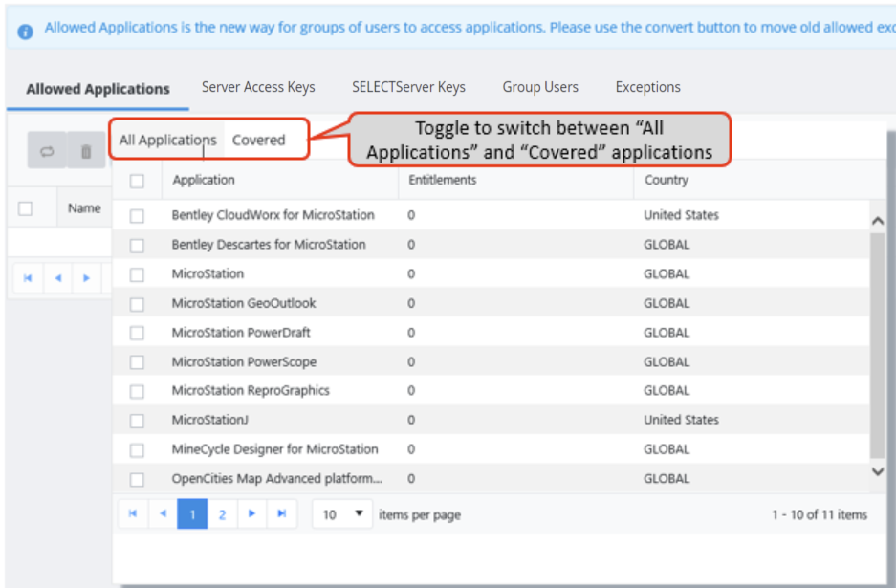Sort by the Country column header

667,180
